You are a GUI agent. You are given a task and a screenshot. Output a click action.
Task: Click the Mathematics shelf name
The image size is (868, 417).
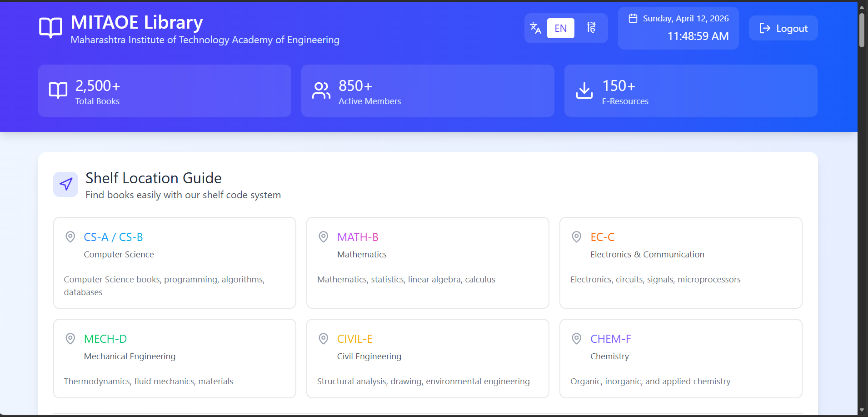[x=362, y=255]
